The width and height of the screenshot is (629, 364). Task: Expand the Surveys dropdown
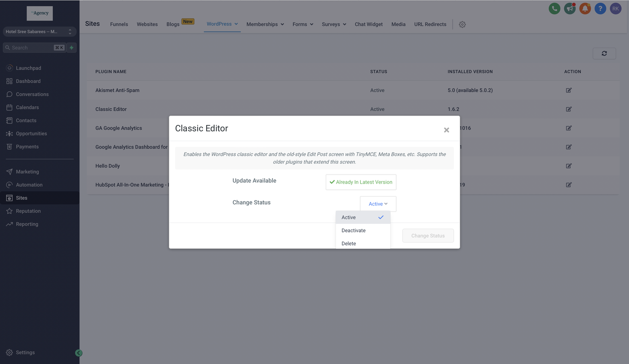pyautogui.click(x=334, y=24)
